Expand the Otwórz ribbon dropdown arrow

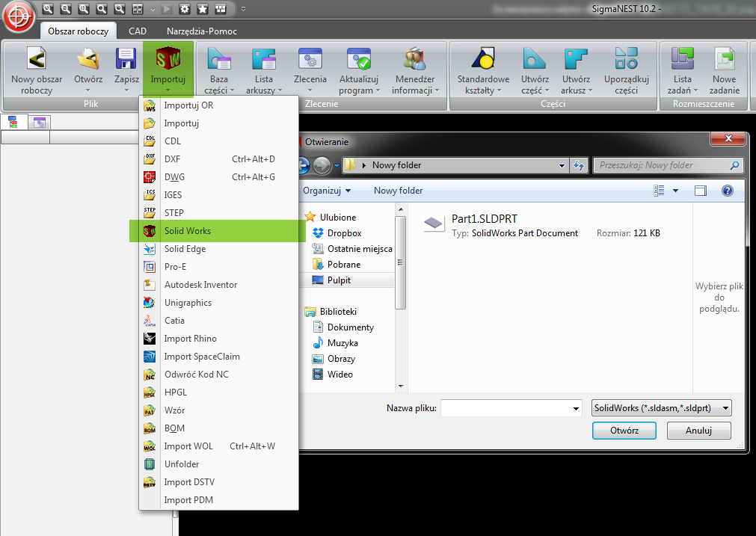pos(88,90)
